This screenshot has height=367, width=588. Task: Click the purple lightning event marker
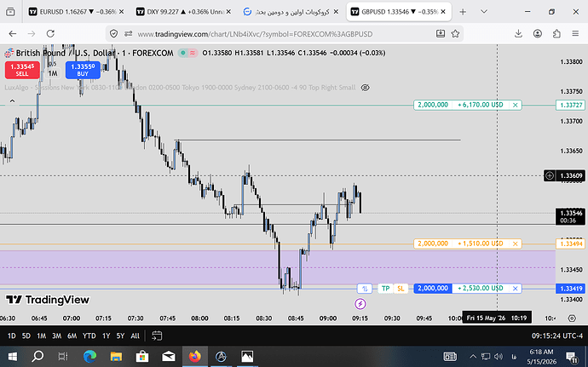(x=360, y=304)
